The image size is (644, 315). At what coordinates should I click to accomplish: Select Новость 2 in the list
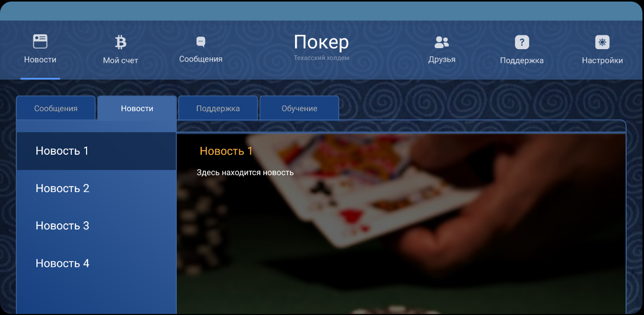pyautogui.click(x=96, y=188)
